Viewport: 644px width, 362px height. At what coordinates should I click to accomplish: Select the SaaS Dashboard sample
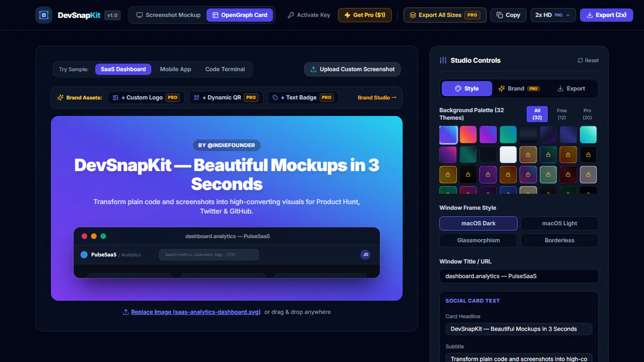[x=124, y=69]
